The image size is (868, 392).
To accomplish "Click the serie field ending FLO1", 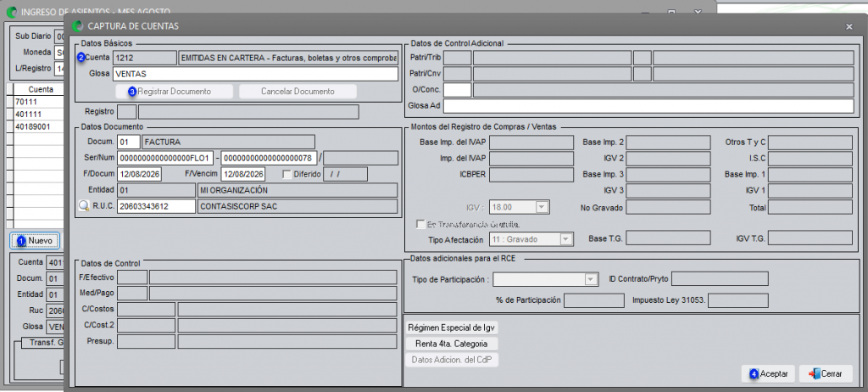I will [x=165, y=158].
